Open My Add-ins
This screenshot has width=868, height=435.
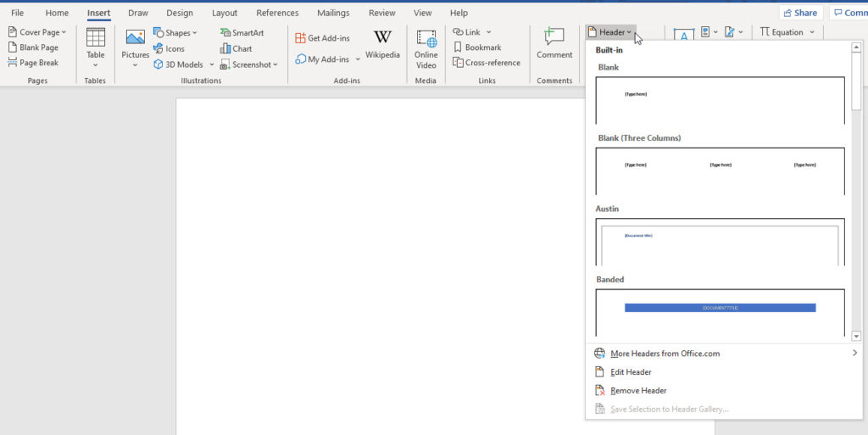click(x=322, y=59)
